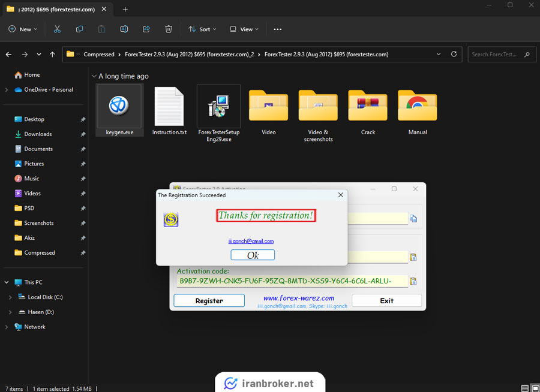The image size is (540, 392).
Task: Open Home in the navigation pane
Action: tap(27, 75)
